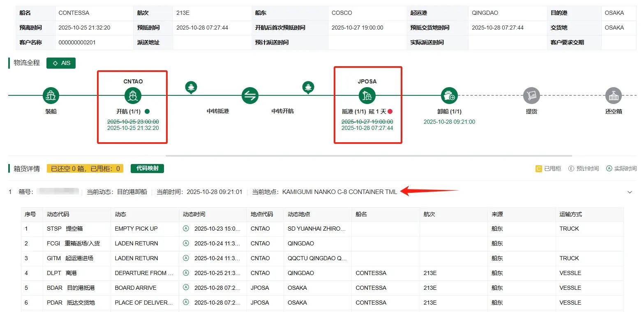644x312 pixels.
Task: Click the actual-time icon in GITM row
Action: pyautogui.click(x=186, y=258)
